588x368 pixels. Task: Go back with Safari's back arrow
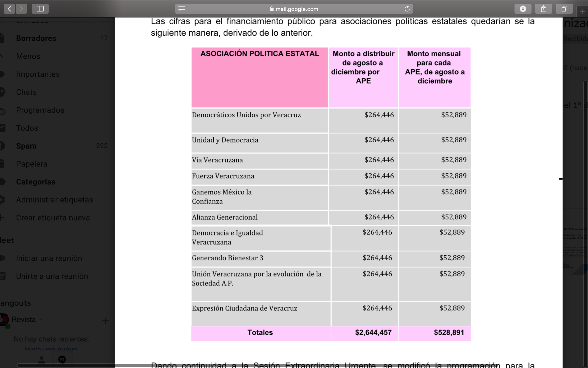click(9, 9)
